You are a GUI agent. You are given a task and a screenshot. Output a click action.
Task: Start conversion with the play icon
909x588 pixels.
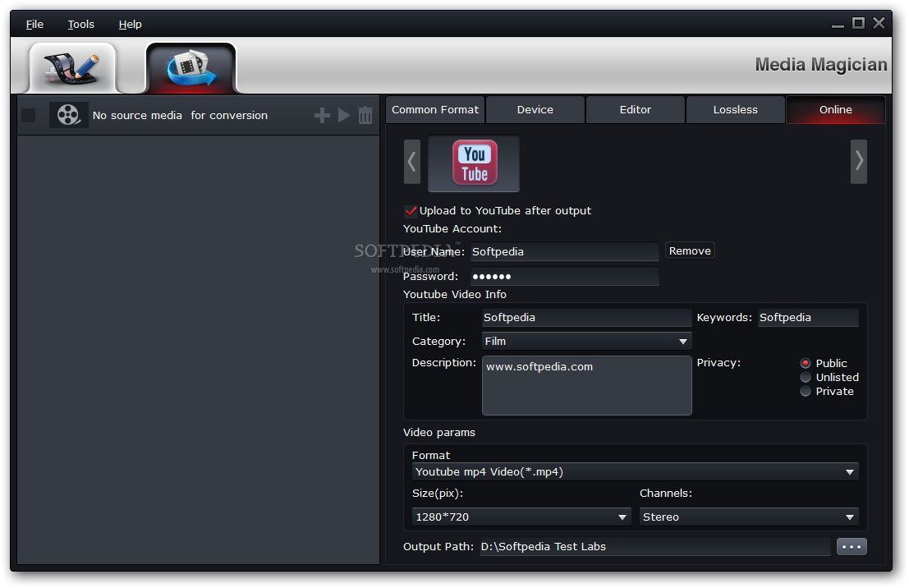click(344, 115)
